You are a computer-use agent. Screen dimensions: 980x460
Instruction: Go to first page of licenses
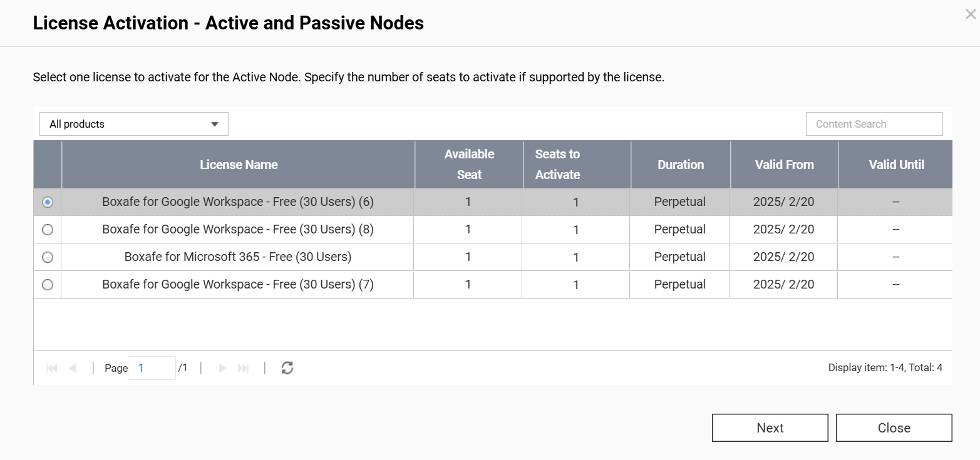[x=52, y=368]
